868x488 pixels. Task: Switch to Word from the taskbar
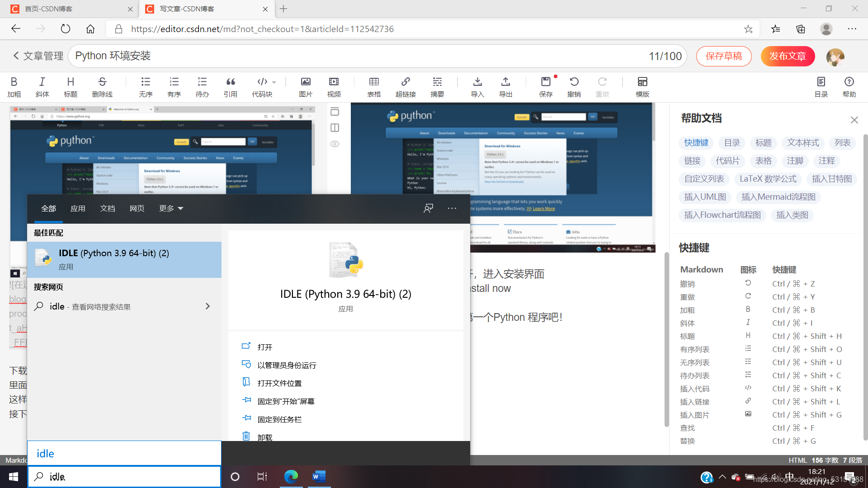point(319,477)
